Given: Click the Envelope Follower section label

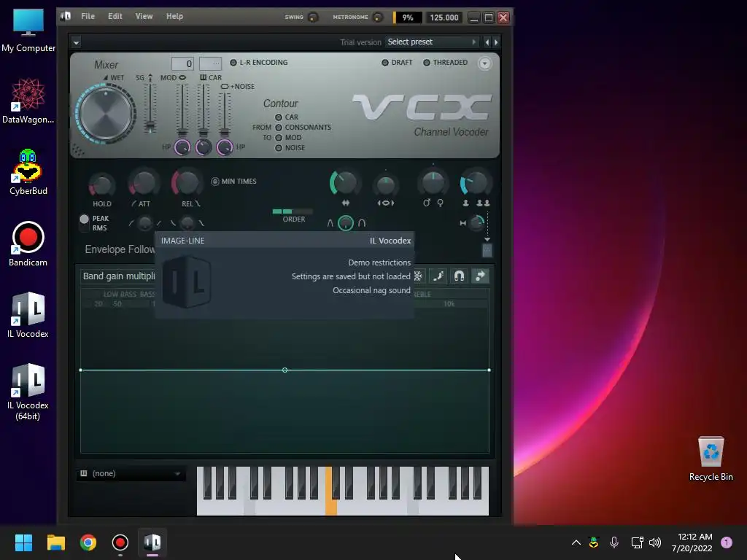Looking at the screenshot, I should 120,249.
